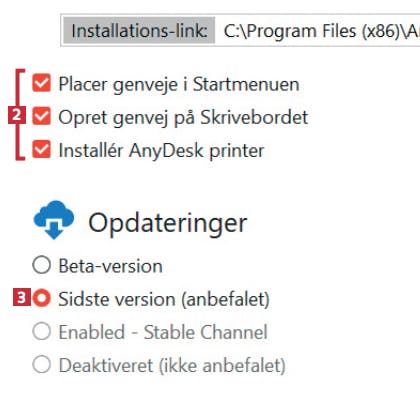Image resolution: width=420 pixels, height=396 pixels.
Task: Choose the Deaktiveret (ikke anbefalet) radio button
Action: point(42,364)
